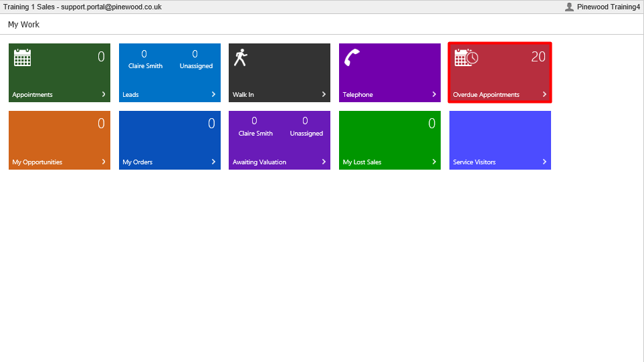Click the phone handset icon on Telephone tile
644x362 pixels.
click(x=352, y=57)
